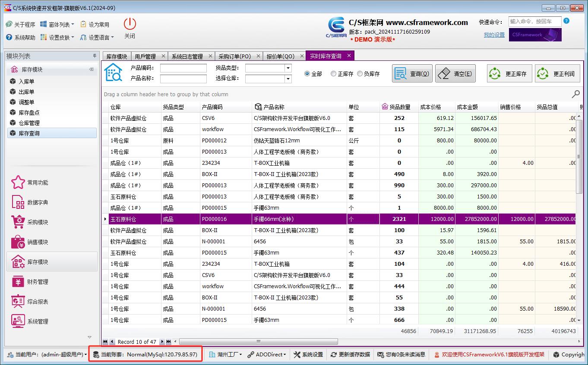Click the 财务管理 yen icon
588x365 pixels.
(x=18, y=282)
